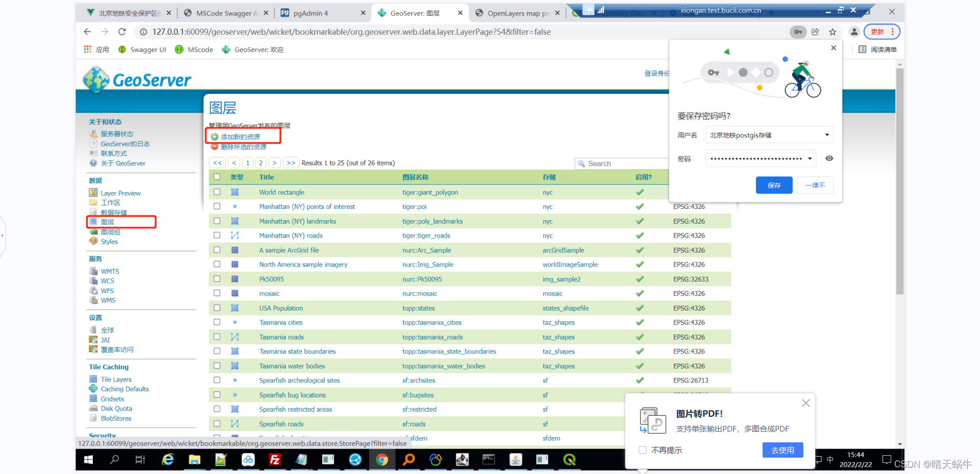Click the raster type icon of Pk50095 row
980x474 pixels.
click(x=235, y=279)
